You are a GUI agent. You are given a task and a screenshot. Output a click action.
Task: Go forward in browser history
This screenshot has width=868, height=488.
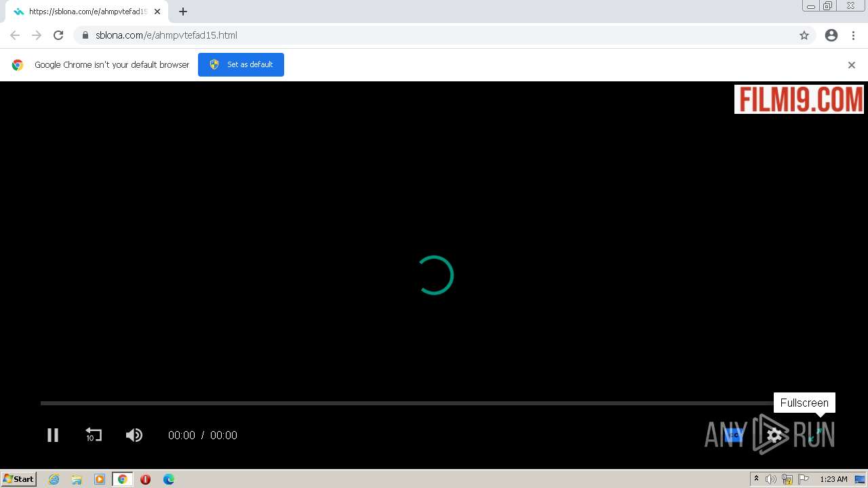pyautogui.click(x=37, y=35)
